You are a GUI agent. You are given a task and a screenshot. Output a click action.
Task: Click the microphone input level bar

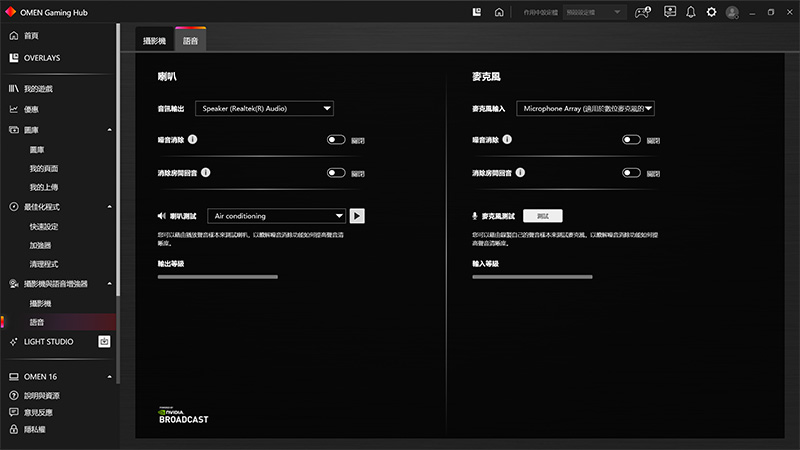pos(532,277)
